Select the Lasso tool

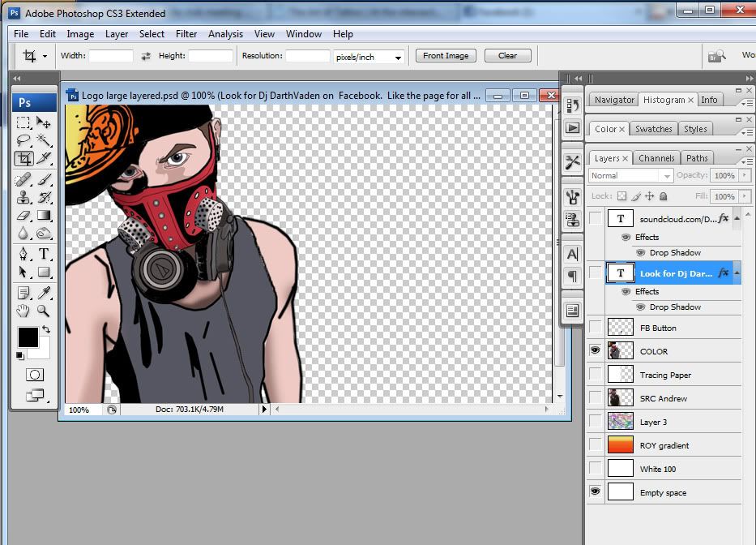pos(23,140)
